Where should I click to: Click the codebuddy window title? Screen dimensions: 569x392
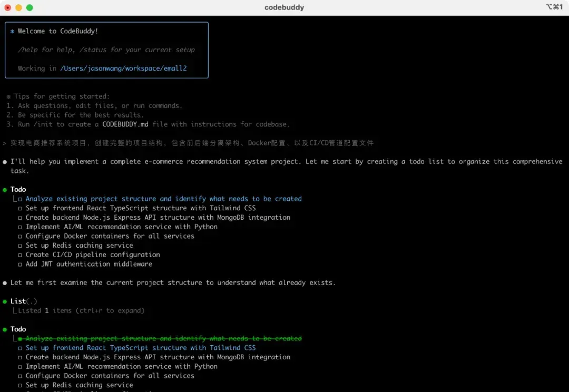click(284, 7)
